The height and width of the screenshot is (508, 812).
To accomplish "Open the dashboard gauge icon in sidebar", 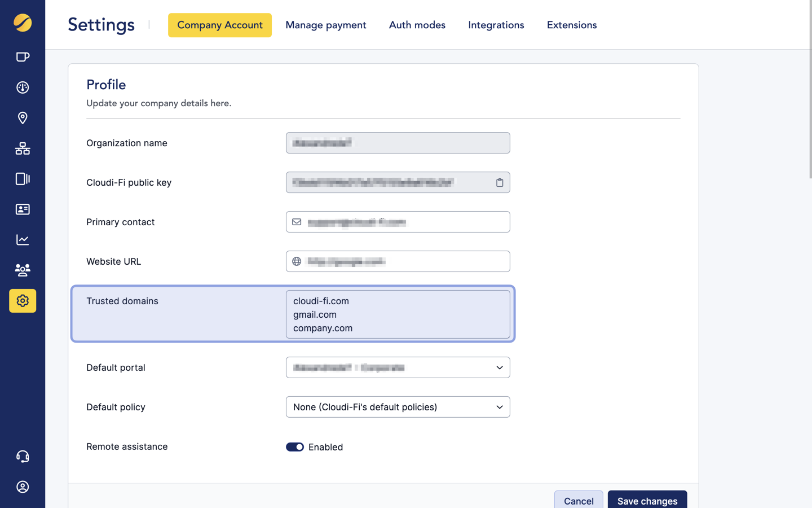I will (23, 87).
